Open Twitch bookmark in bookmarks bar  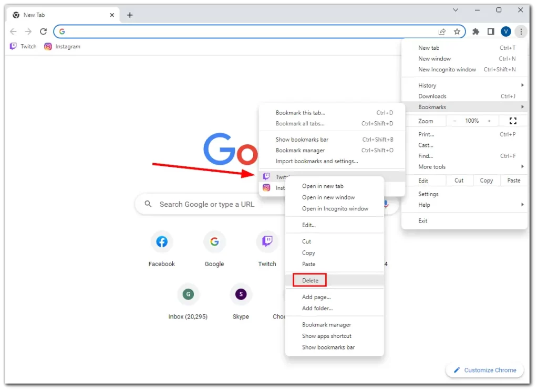point(23,46)
